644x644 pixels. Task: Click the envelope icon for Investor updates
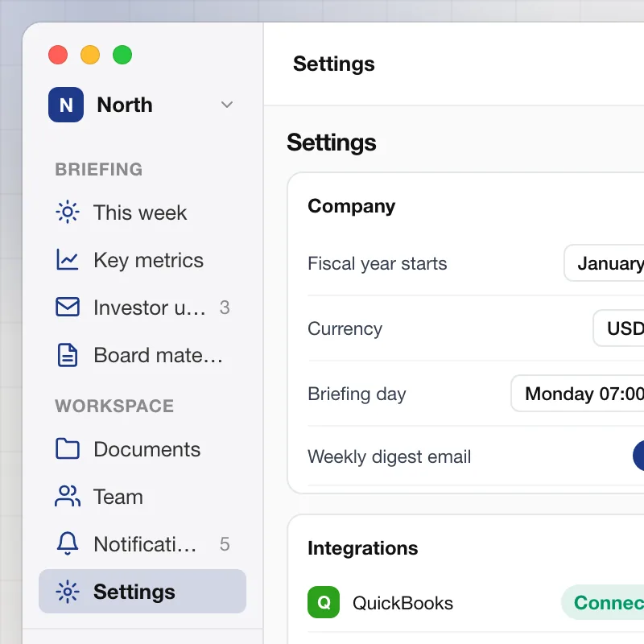point(68,308)
